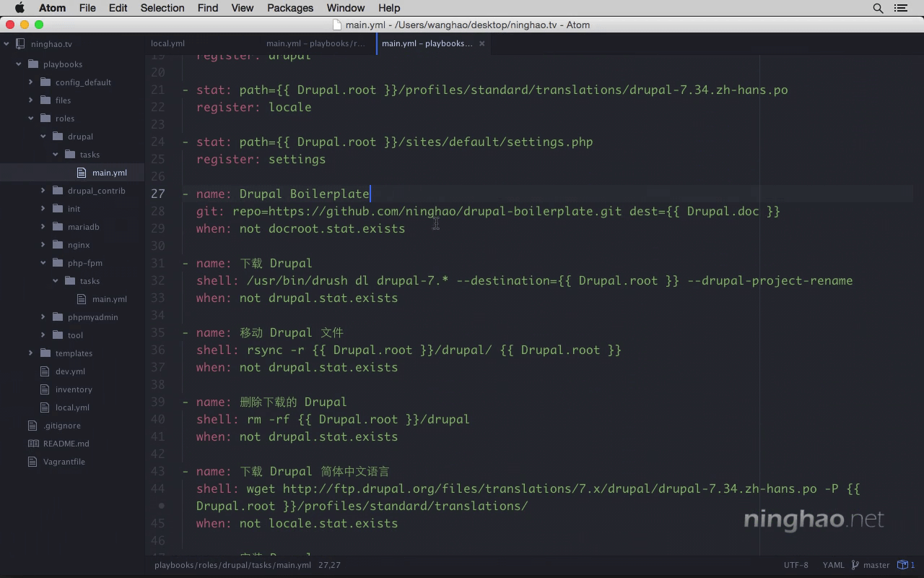
Task: Open the Selection menu
Action: [x=162, y=8]
